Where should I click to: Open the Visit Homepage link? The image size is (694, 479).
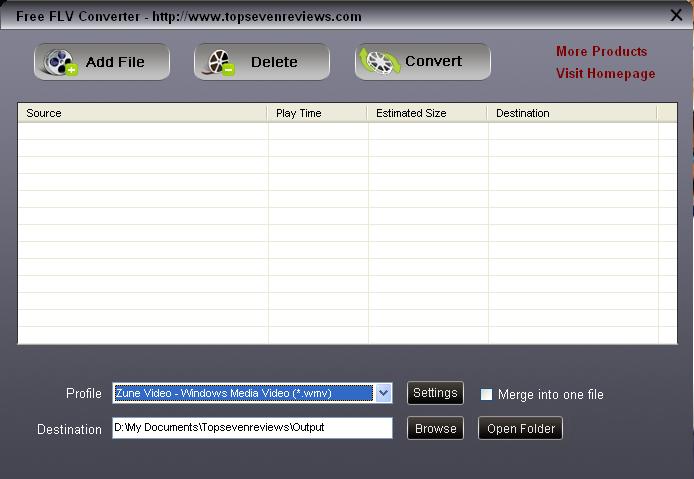pyautogui.click(x=605, y=73)
